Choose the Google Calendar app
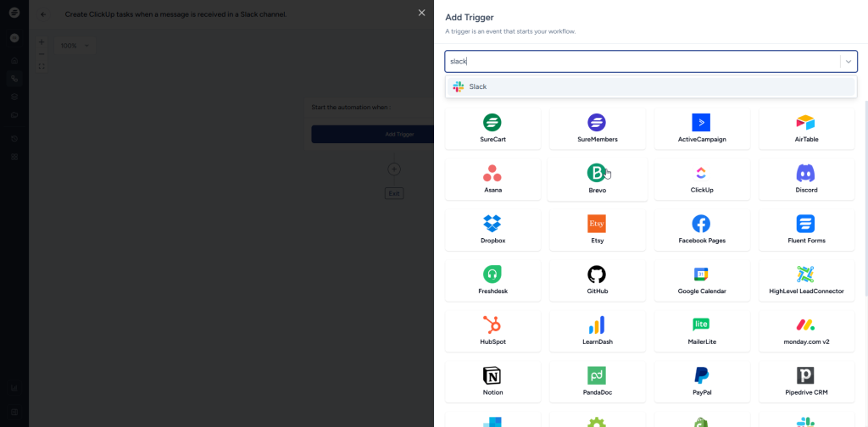Image resolution: width=868 pixels, height=427 pixels. click(701, 274)
